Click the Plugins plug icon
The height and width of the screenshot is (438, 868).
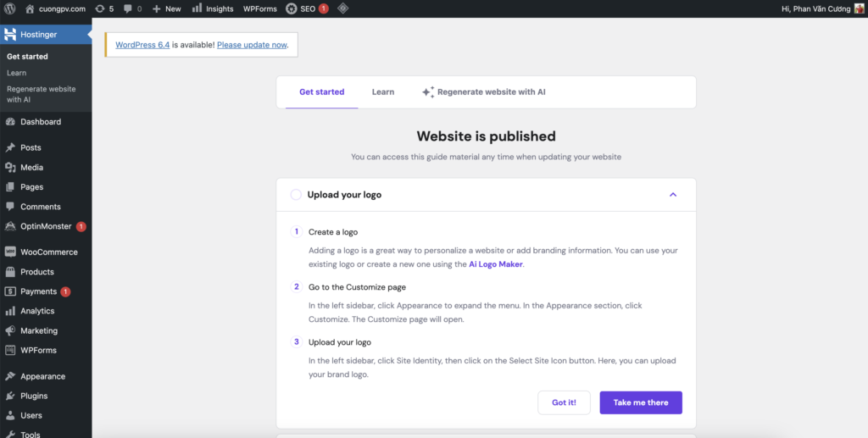[x=10, y=396]
